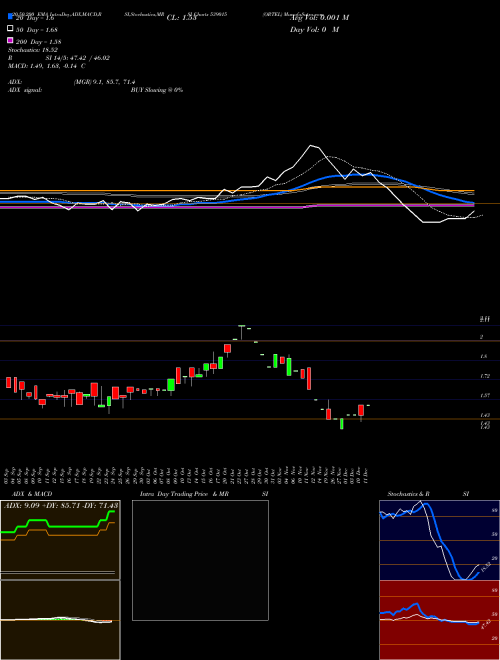The image size is (500, 660).
Task: Click the 'CL: 1.53' close price text
Action: 182,18
